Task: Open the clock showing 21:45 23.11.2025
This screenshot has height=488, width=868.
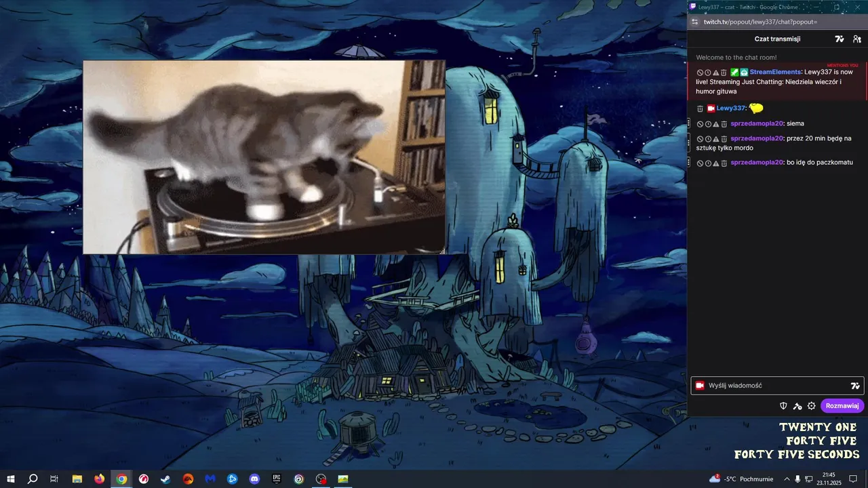Action: pos(829,479)
